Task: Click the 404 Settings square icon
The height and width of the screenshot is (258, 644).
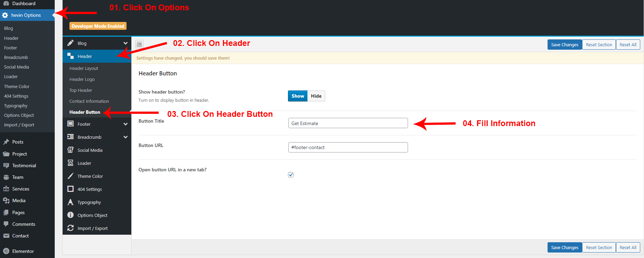Action: coord(70,189)
